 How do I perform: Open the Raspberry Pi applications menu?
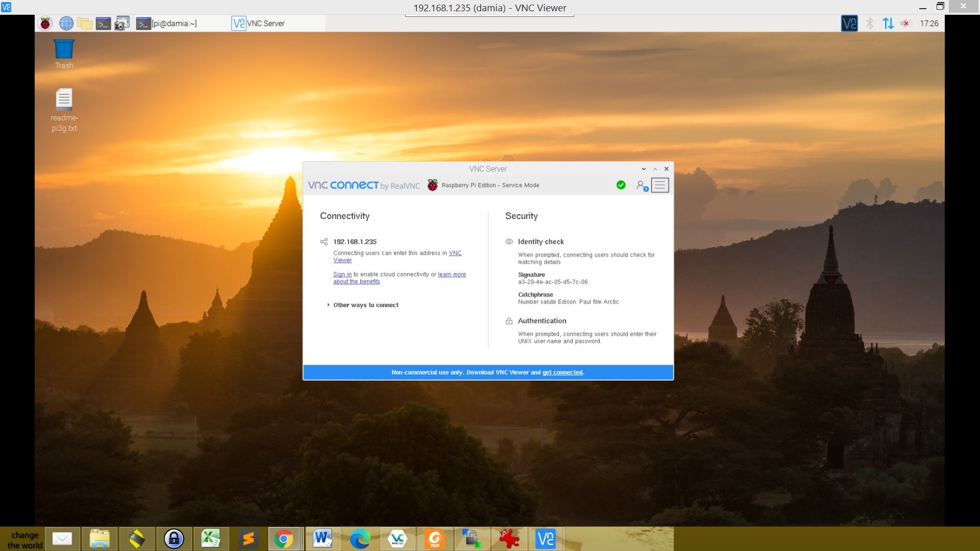[45, 23]
